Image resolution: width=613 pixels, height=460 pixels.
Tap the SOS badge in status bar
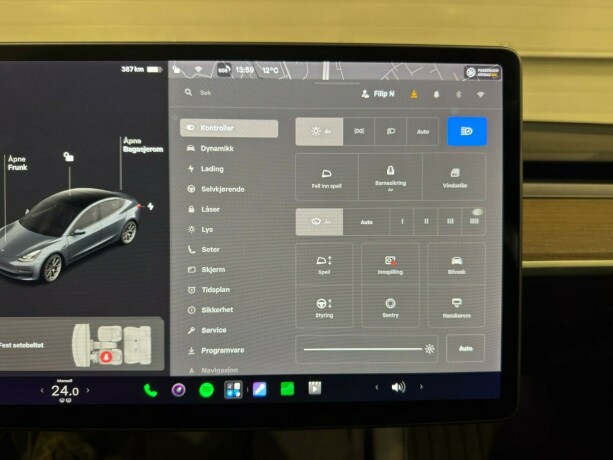pos(223,70)
